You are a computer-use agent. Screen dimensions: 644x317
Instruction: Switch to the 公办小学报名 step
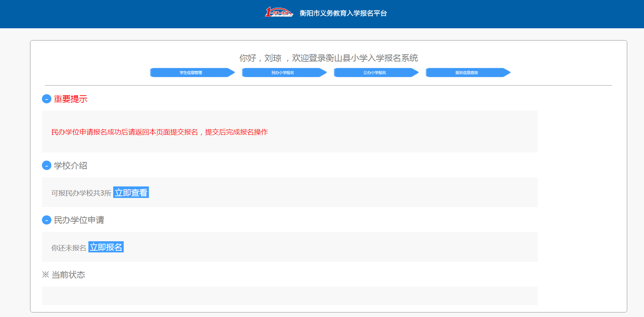(x=375, y=73)
